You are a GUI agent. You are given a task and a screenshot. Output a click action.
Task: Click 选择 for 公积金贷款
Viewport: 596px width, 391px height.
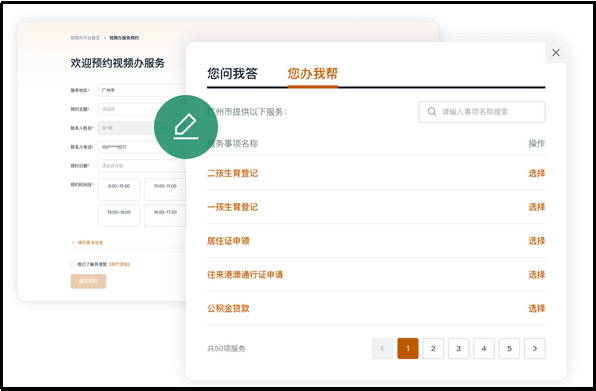[537, 308]
